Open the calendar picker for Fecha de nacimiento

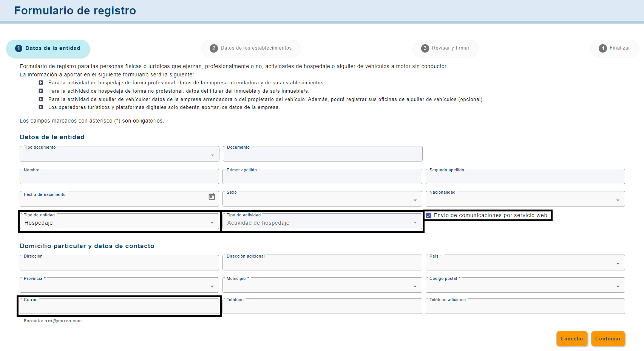212,197
